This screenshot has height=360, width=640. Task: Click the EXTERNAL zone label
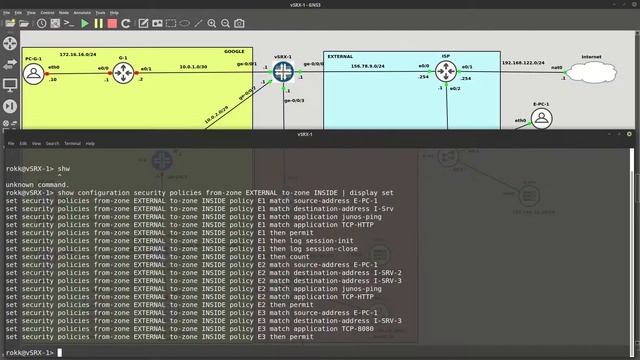coord(340,56)
